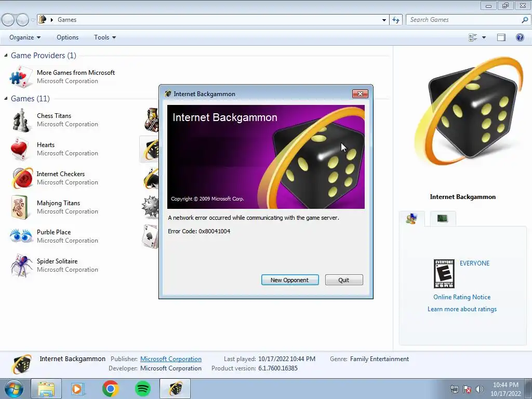The width and height of the screenshot is (532, 399).
Task: Launch Google Chrome from taskbar
Action: (110, 389)
